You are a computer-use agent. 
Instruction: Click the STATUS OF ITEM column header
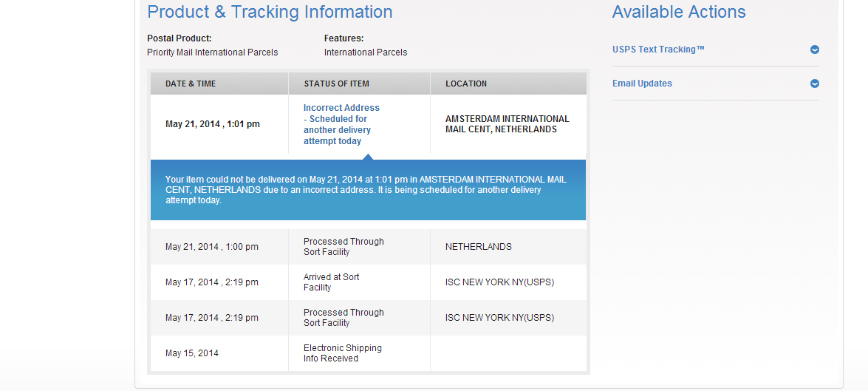tap(336, 84)
